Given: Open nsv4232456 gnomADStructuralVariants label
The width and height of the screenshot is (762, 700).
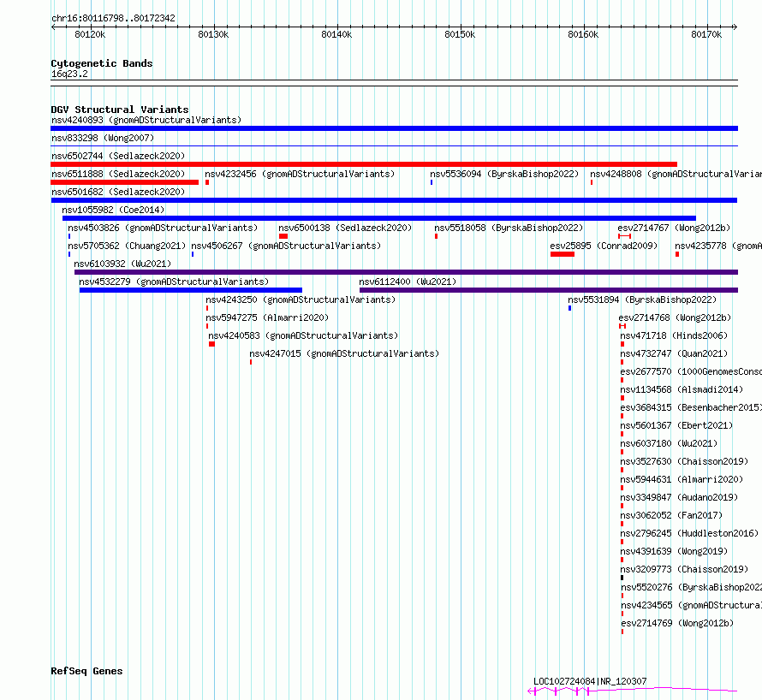Looking at the screenshot, I should click(x=300, y=174).
